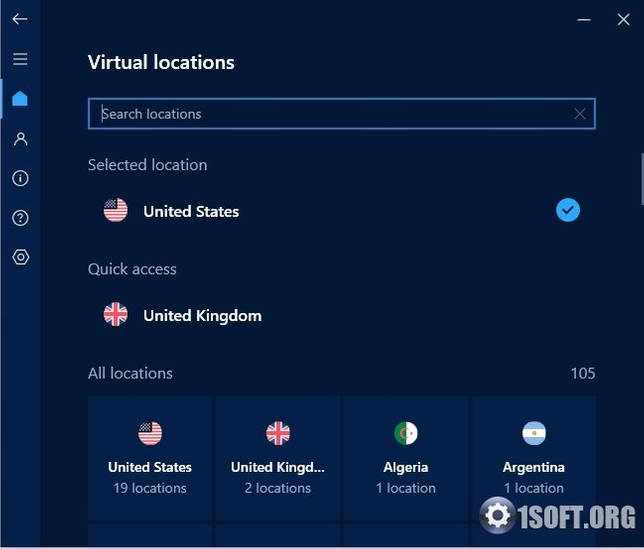Toggle the United States selected checkmark
The height and width of the screenshot is (549, 644).
(568, 210)
